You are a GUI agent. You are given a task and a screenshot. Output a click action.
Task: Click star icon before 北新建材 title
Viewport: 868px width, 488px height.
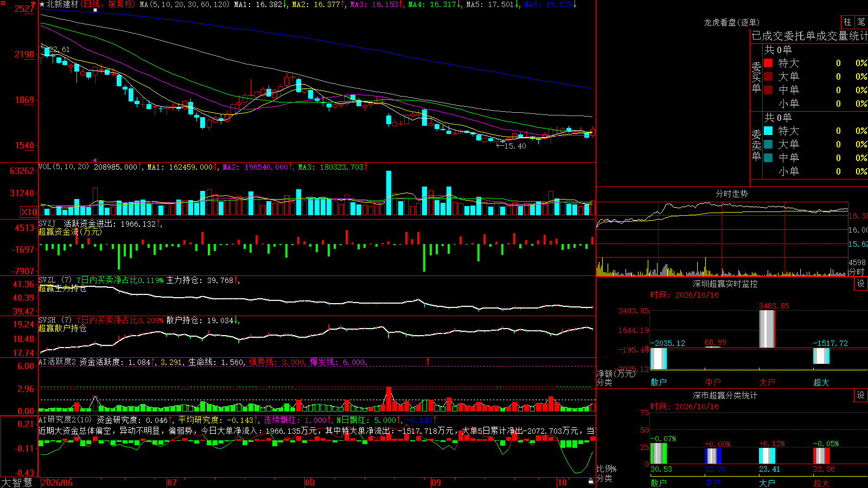coord(42,4)
